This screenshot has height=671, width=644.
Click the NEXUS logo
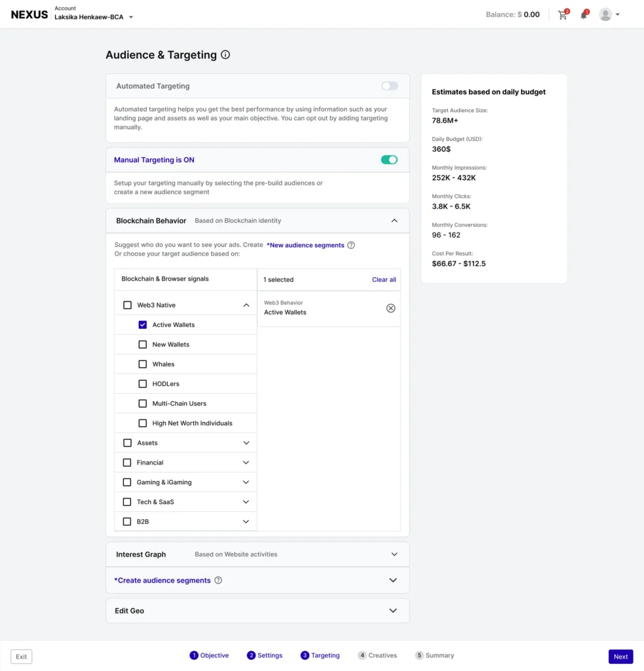coord(29,14)
